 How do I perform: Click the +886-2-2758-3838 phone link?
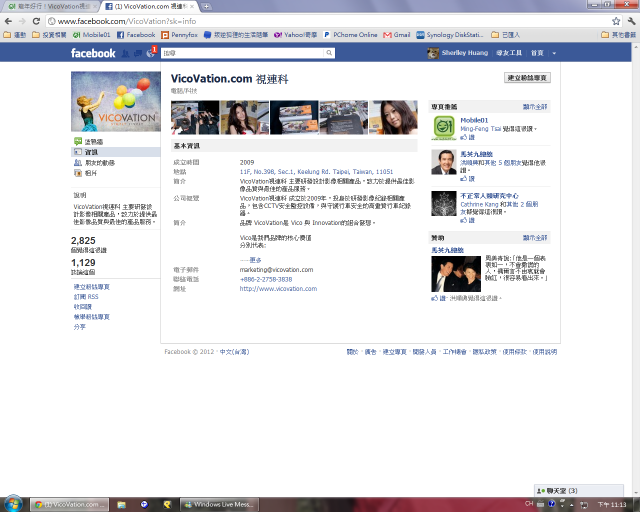[266, 280]
